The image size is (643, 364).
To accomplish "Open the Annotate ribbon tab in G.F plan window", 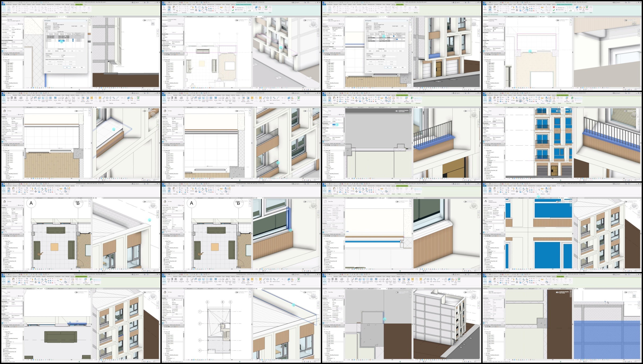I will (x=359, y=277).
